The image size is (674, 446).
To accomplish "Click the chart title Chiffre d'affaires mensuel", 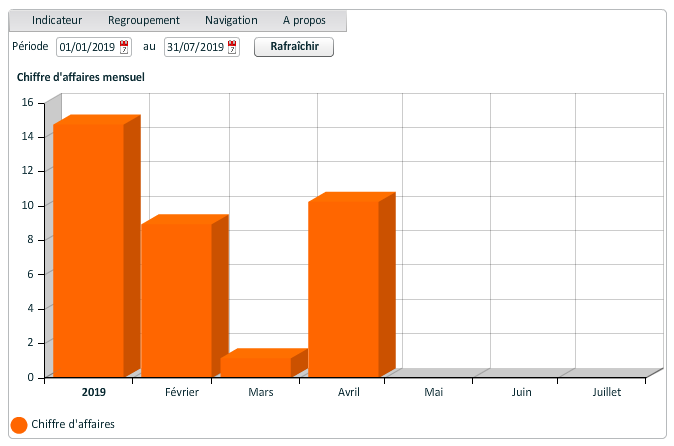I will tap(81, 77).
